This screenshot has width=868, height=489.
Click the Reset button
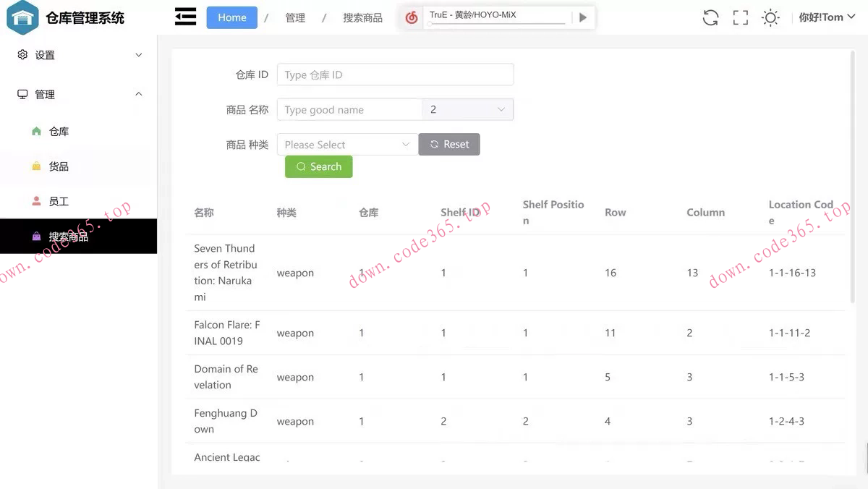tap(449, 144)
